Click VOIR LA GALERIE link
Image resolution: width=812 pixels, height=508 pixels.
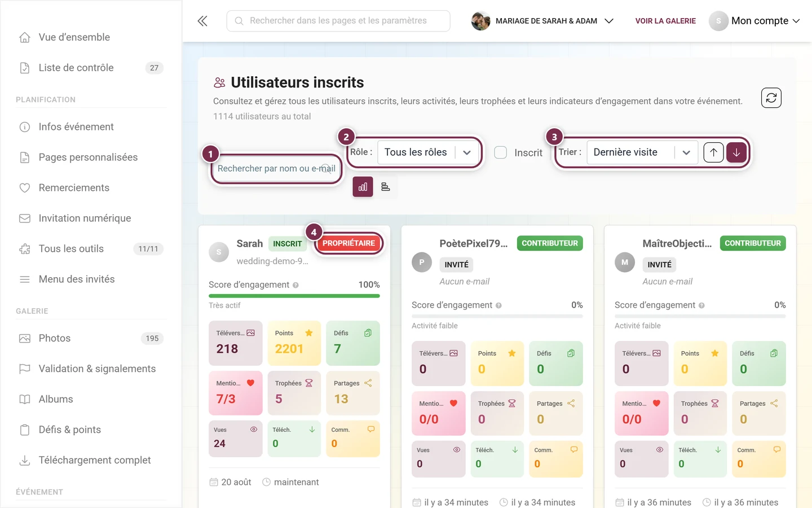tap(665, 21)
